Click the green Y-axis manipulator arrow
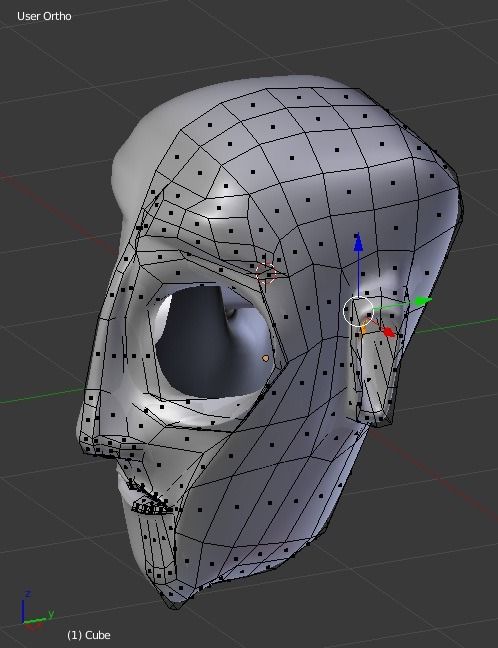This screenshot has width=498, height=648. tap(422, 301)
